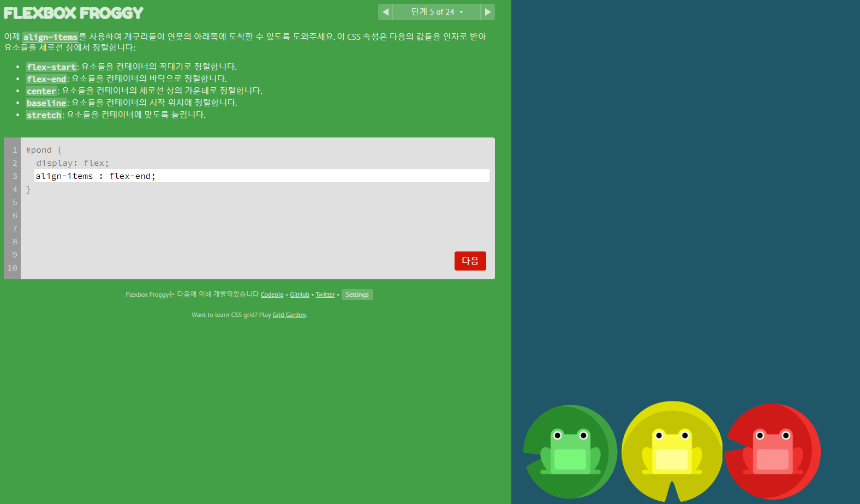Go to the next level arrow
The image size is (860, 504).
488,12
